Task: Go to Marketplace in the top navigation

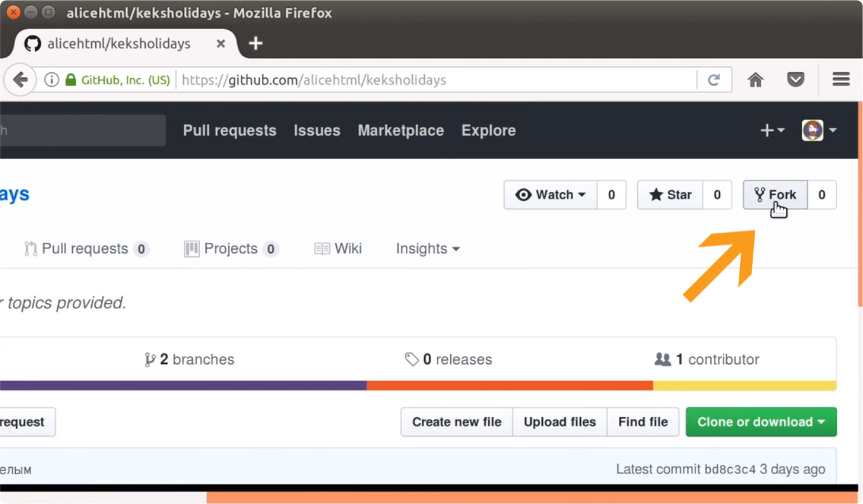Action: click(400, 131)
